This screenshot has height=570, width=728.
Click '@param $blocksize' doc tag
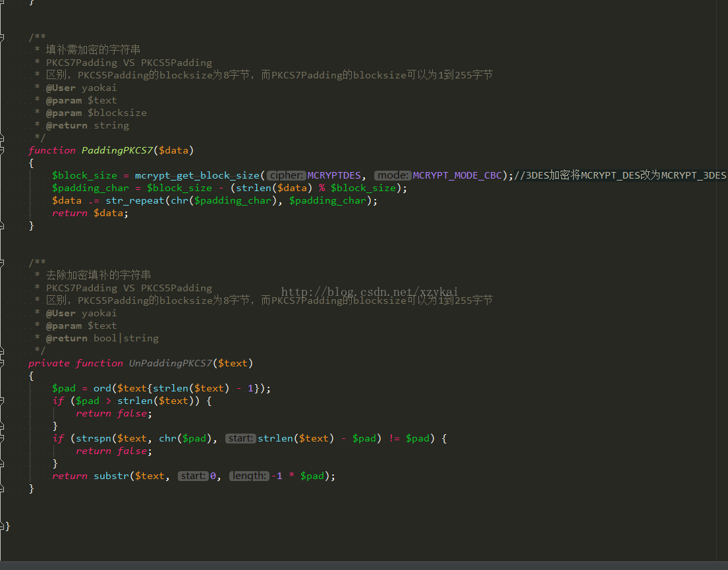pyautogui.click(x=96, y=113)
